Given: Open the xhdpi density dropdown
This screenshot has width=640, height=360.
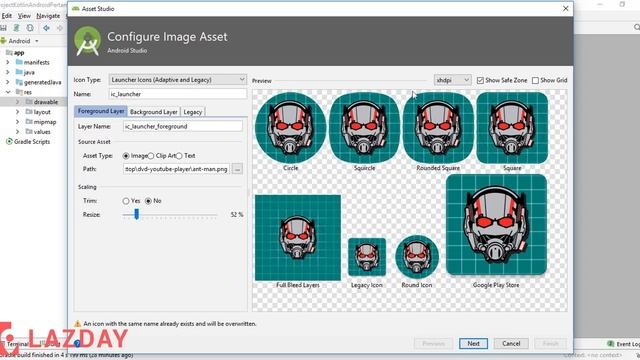Looking at the screenshot, I should click(x=452, y=80).
